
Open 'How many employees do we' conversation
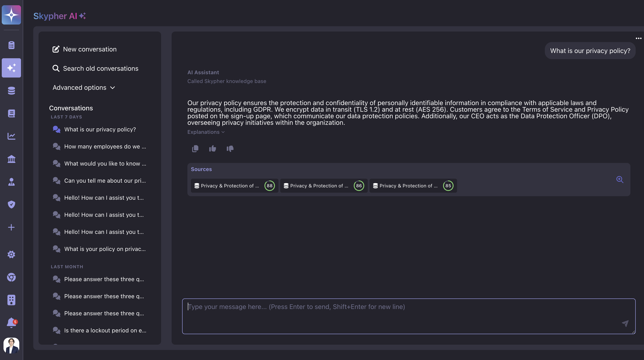click(105, 146)
